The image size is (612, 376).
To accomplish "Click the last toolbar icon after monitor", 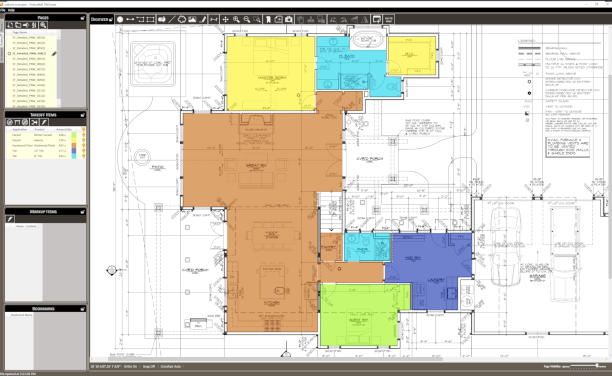I will point(388,19).
